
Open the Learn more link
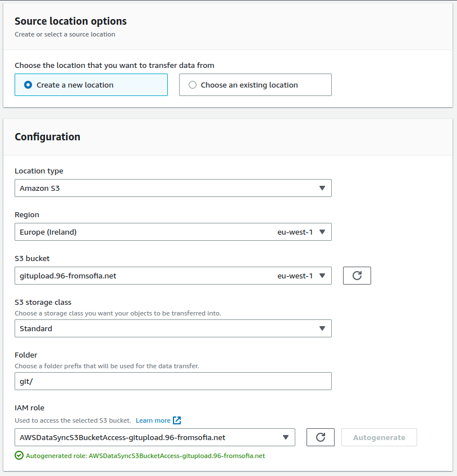[x=153, y=420]
